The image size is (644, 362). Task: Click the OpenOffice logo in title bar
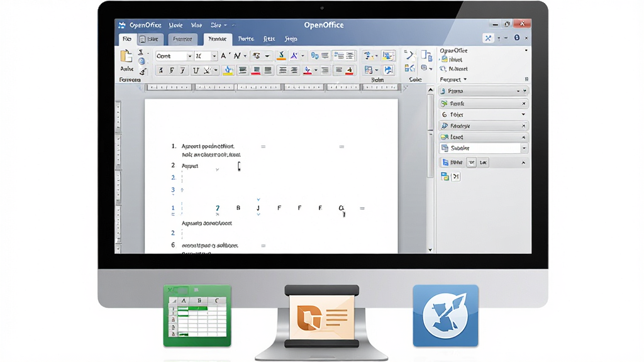(x=122, y=25)
